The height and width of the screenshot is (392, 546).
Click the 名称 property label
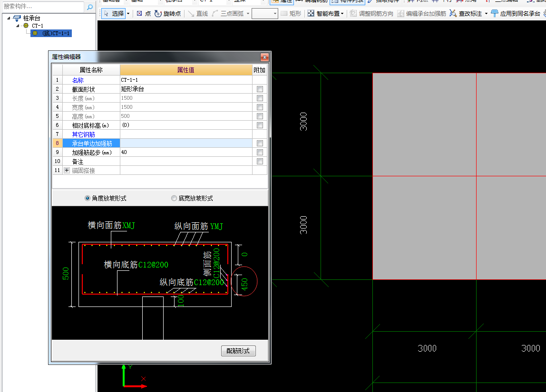(x=78, y=80)
